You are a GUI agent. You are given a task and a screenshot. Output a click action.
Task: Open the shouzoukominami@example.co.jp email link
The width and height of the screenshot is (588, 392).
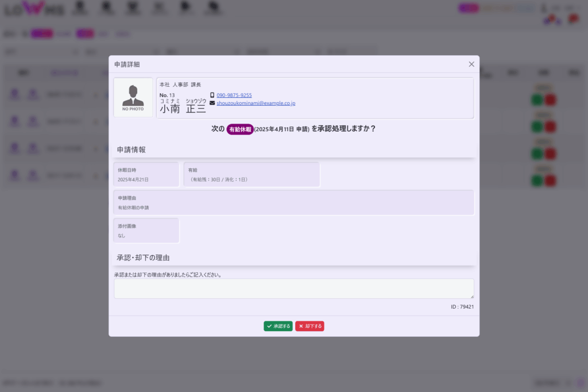coord(256,103)
